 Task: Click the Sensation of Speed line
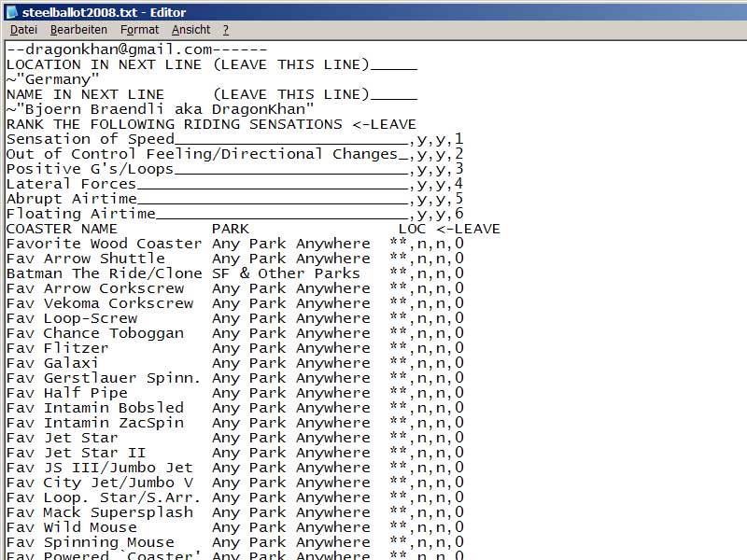tap(90, 139)
